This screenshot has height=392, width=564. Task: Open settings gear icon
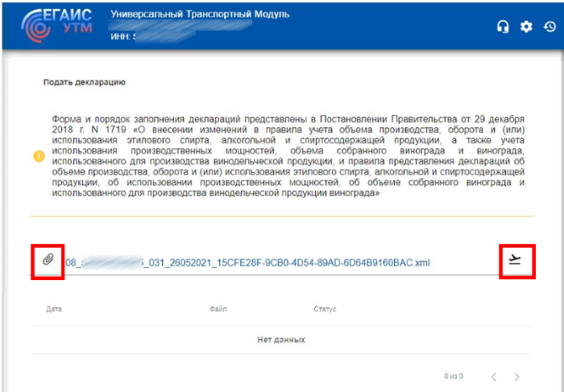[526, 27]
